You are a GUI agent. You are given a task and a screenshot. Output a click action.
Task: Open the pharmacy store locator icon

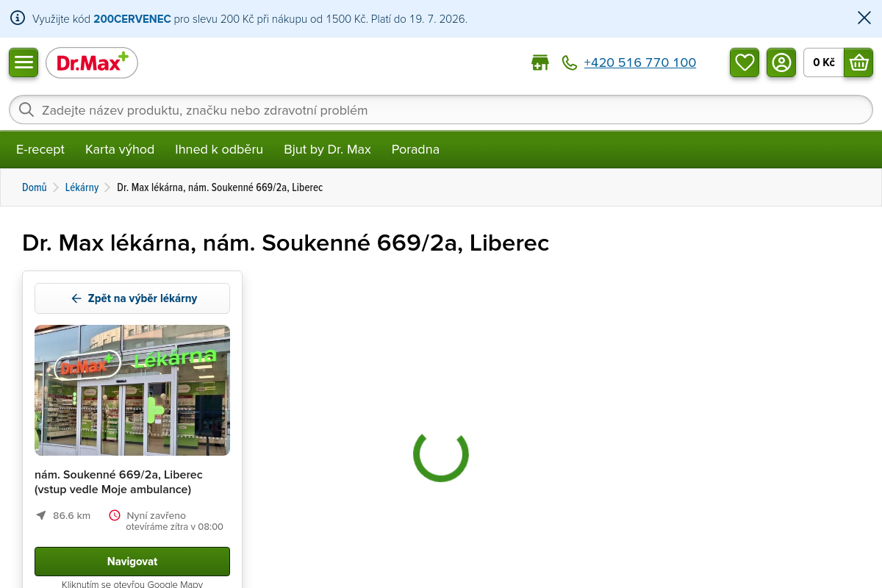click(540, 62)
